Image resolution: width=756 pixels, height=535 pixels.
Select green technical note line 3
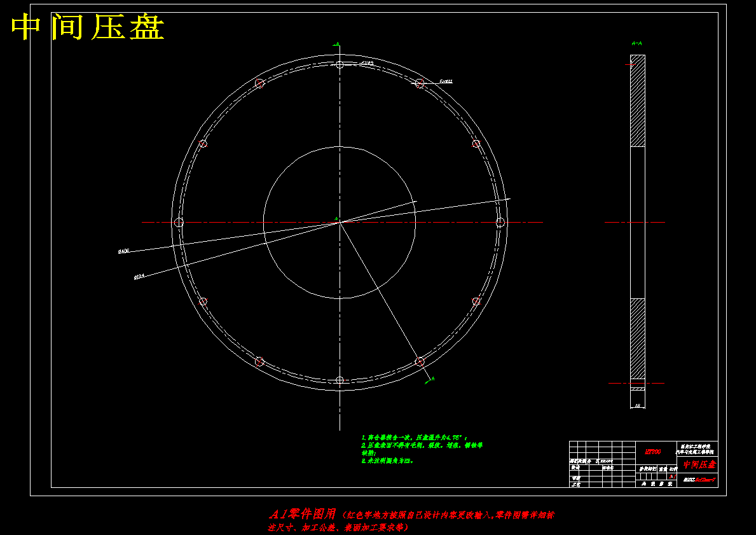tap(387, 461)
